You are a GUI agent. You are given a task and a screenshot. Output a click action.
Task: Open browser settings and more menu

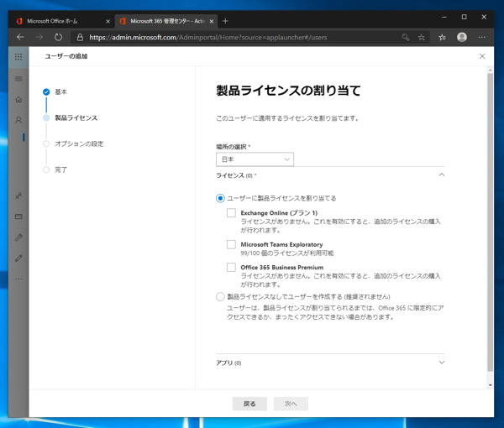click(481, 37)
